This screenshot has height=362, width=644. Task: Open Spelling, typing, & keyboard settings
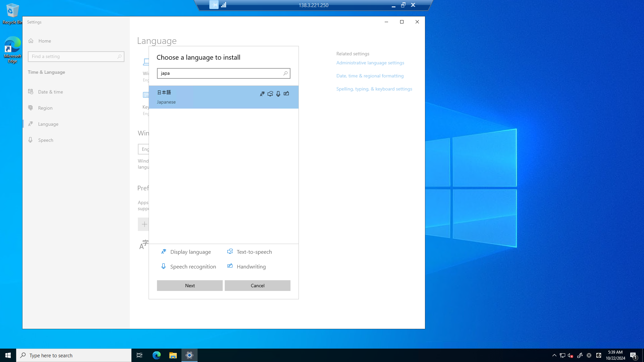coord(374,88)
